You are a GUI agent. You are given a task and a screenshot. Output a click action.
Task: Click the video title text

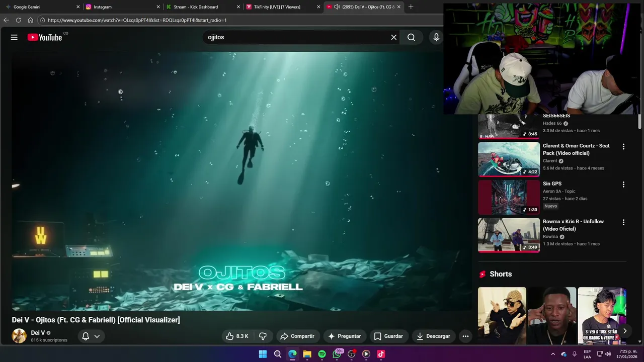[x=96, y=320]
